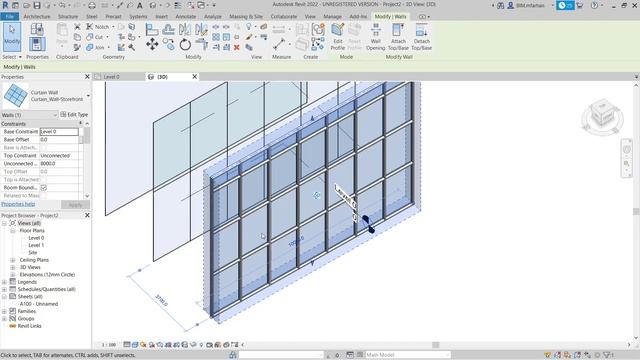Click Detach Top/Base
Screen dimensions: 640x360
click(422, 37)
